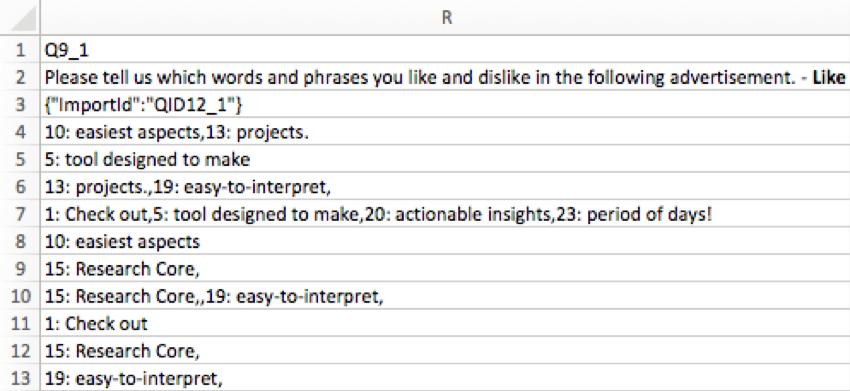
Task: Click the select-all corner triangle
Action: (x=20, y=18)
